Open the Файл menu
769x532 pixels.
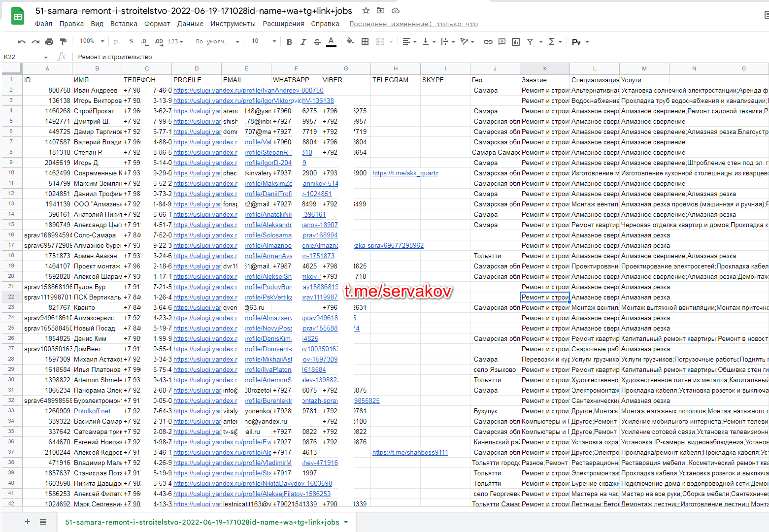tap(43, 24)
